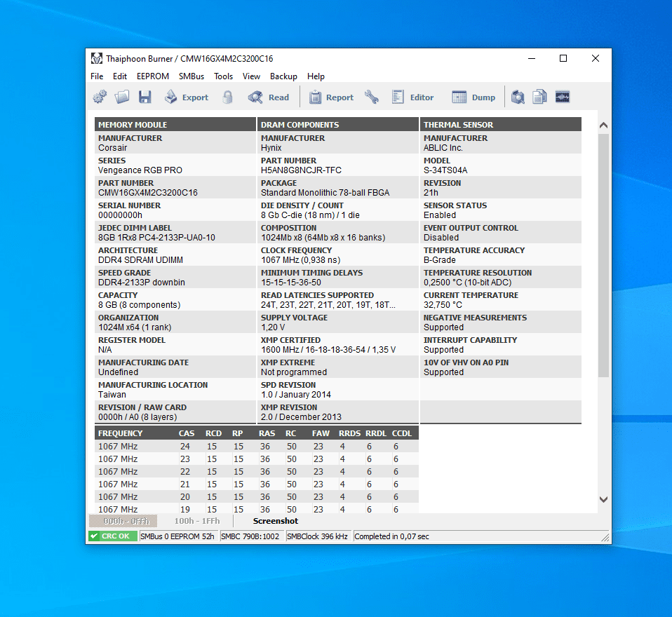Open the EEPROM menu
The height and width of the screenshot is (617, 672).
pos(153,76)
